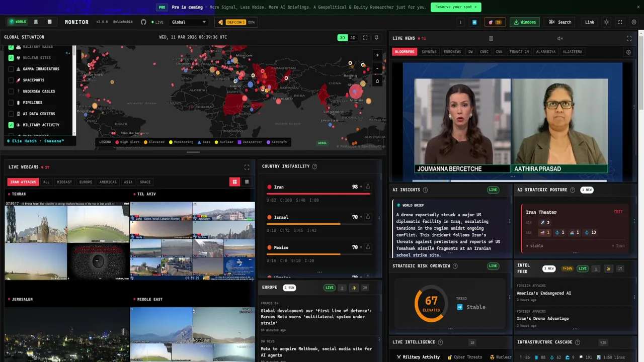The height and width of the screenshot is (362, 644).
Task: Enable the AI Data Centers layer
Action: pos(11,114)
